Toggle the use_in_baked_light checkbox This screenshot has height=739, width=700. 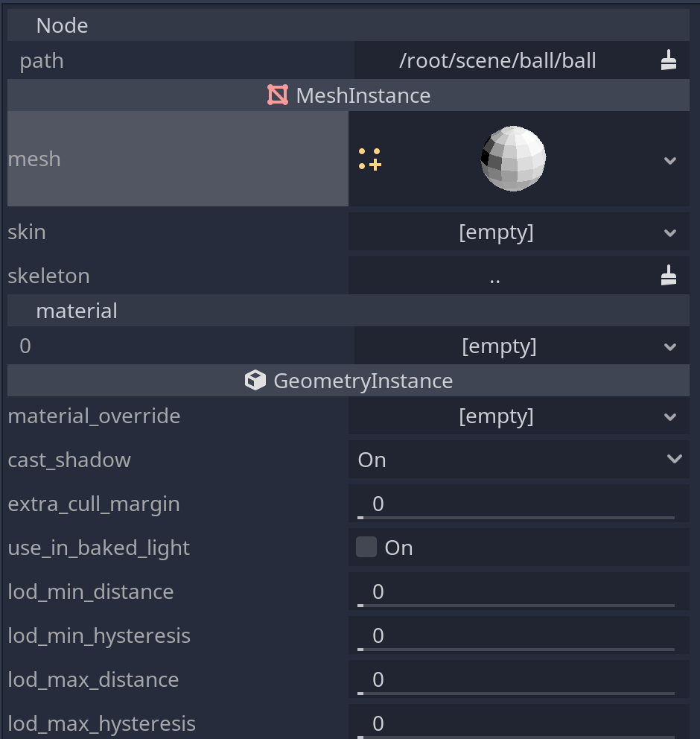point(366,547)
